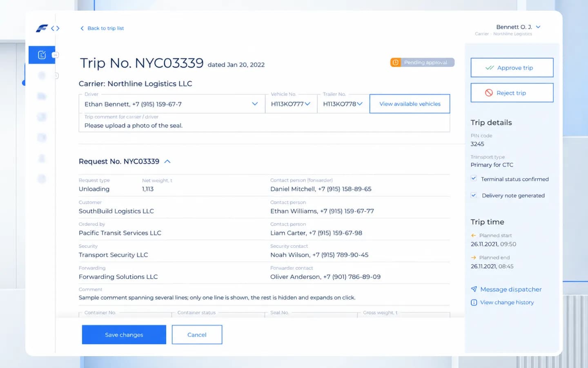Click Transport Security LLC
Image resolution: width=588 pixels, height=368 pixels.
point(114,255)
